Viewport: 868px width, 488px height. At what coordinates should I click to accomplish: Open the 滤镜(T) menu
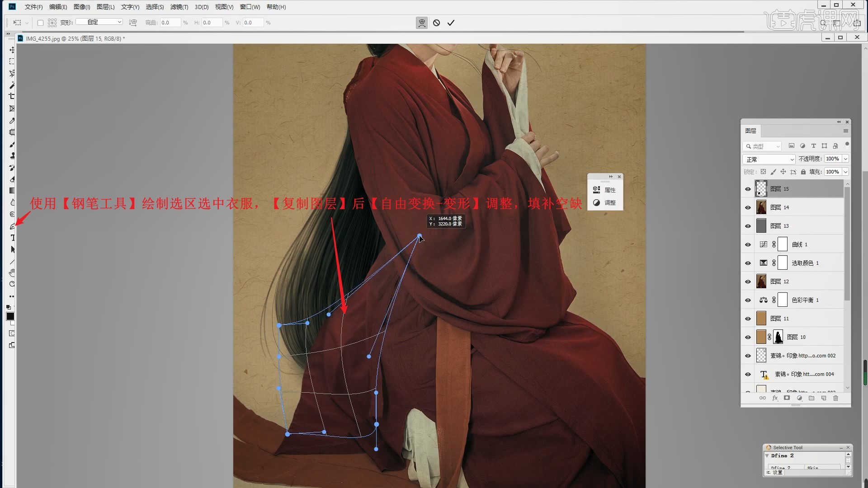pyautogui.click(x=179, y=7)
